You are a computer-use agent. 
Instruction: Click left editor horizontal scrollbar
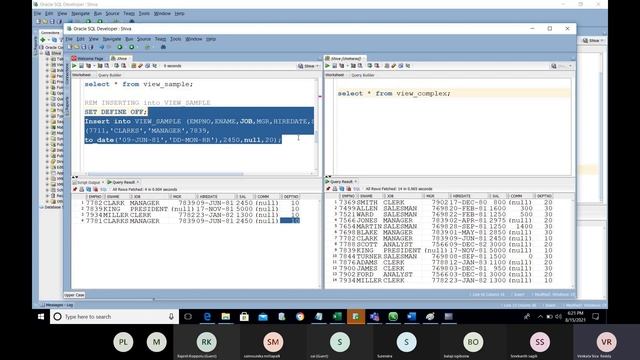click(165, 174)
